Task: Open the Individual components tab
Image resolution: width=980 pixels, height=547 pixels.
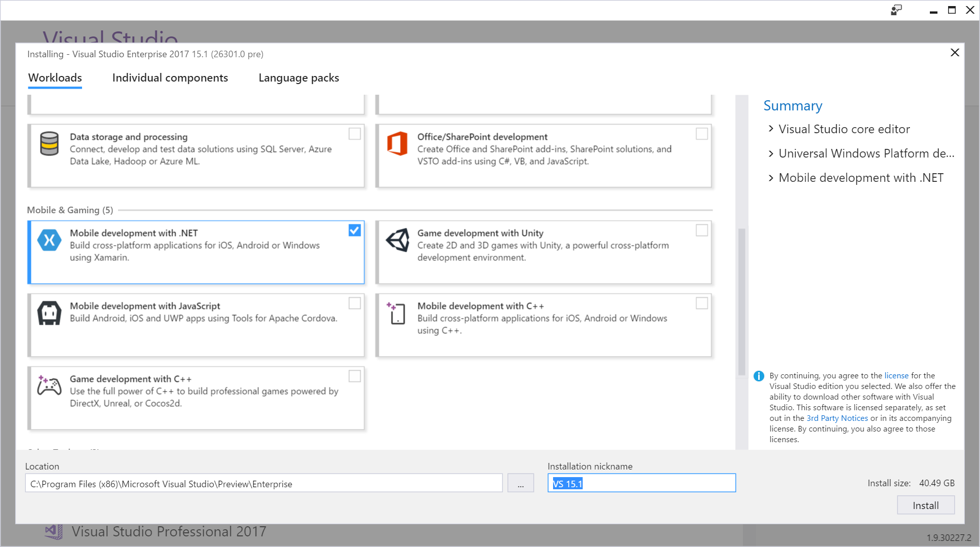Action: point(170,77)
